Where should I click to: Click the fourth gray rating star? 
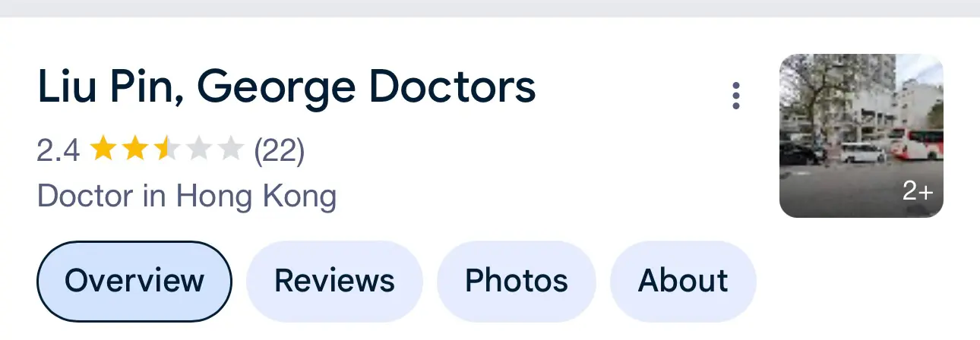pyautogui.click(x=198, y=150)
